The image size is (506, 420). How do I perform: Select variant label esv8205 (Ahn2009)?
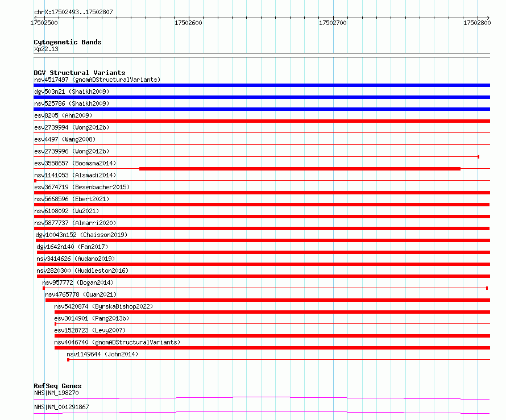pos(63,115)
